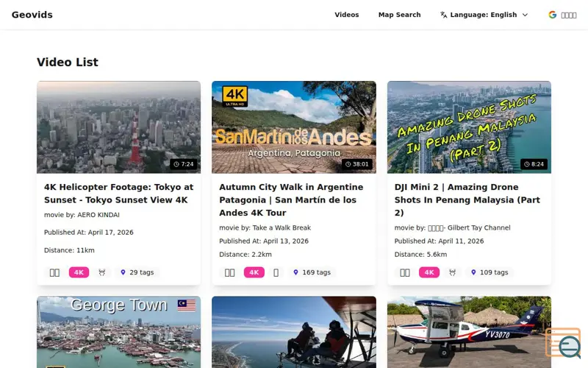Click title DJI Mini 2 Amazing Drone Shots

(x=467, y=199)
